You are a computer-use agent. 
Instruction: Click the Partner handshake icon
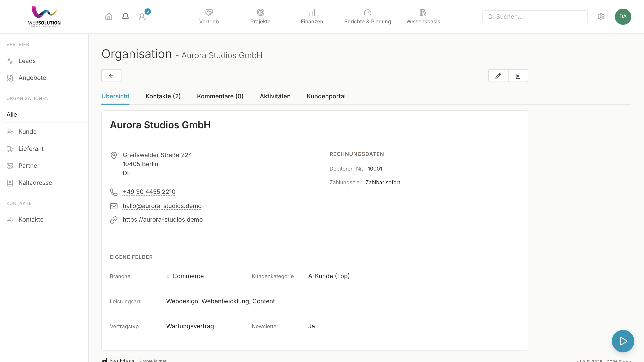click(x=10, y=166)
